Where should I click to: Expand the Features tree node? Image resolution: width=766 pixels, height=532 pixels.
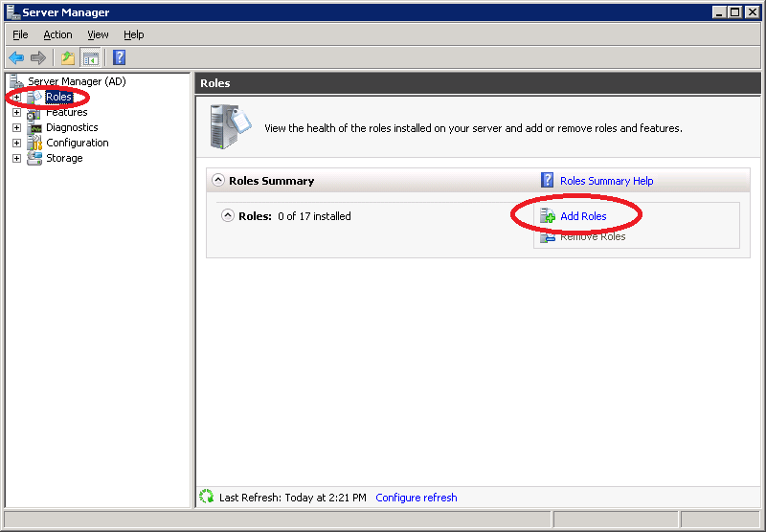[16, 113]
